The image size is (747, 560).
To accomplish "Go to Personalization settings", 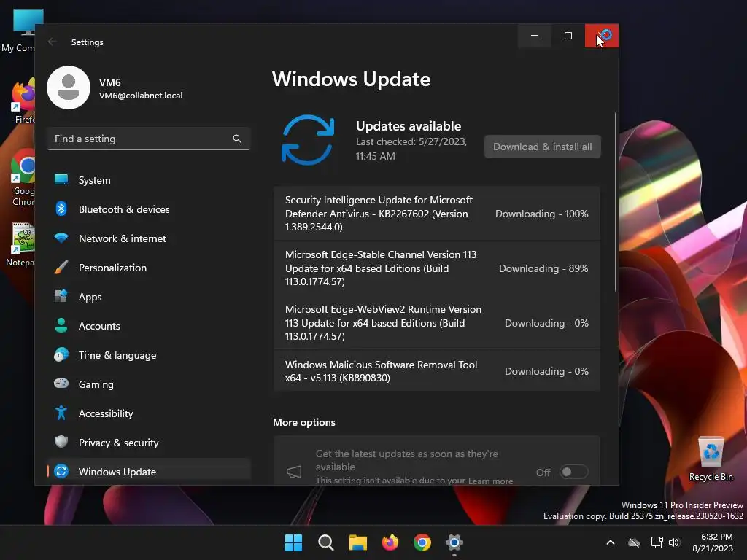I will (x=148, y=268).
